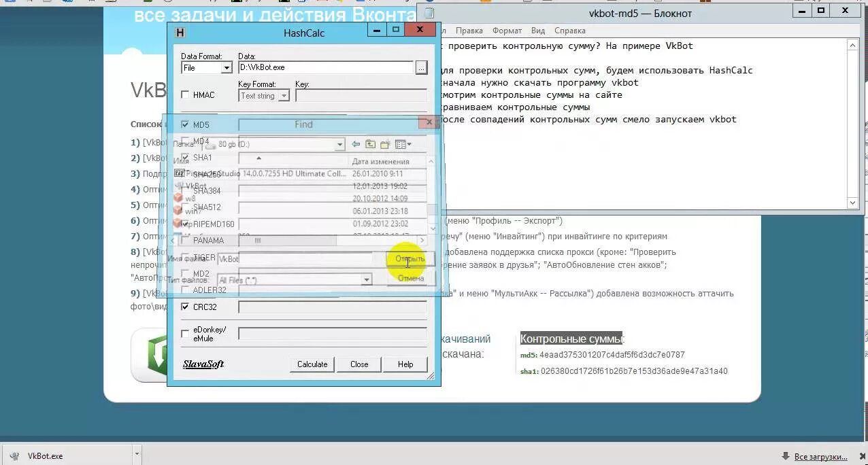
Task: Uncheck the CRC32 checkbox
Action: click(186, 307)
